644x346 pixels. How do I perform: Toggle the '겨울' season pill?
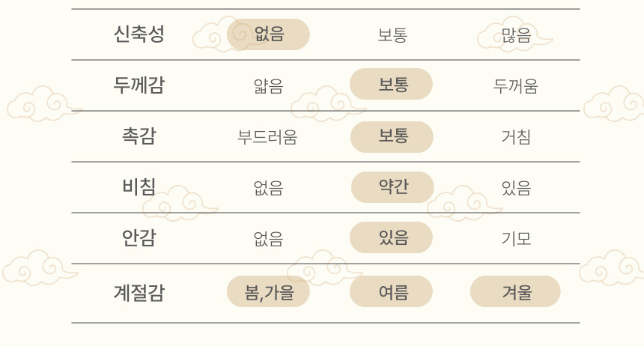coord(515,291)
